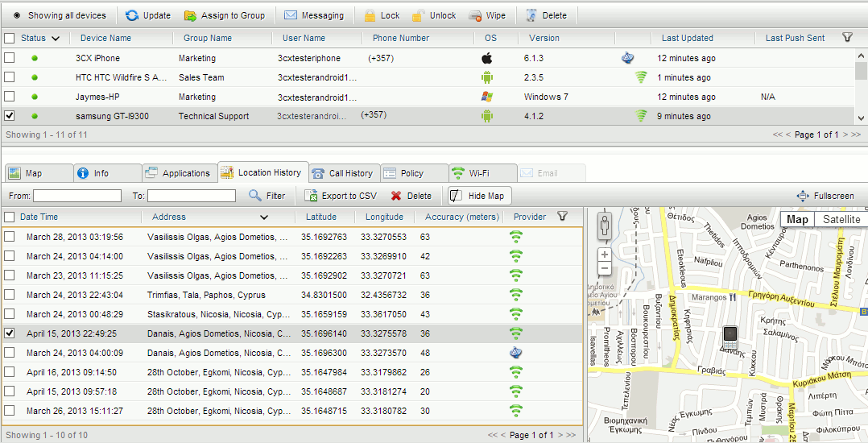Open the Address column dropdown arrow
Viewport: 868px width, 443px height.
click(264, 217)
